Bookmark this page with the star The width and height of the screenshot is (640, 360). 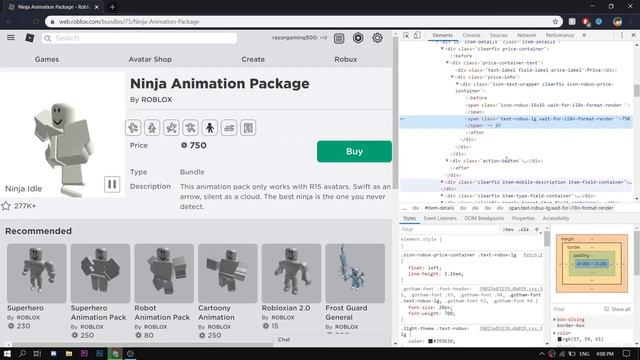pos(555,22)
